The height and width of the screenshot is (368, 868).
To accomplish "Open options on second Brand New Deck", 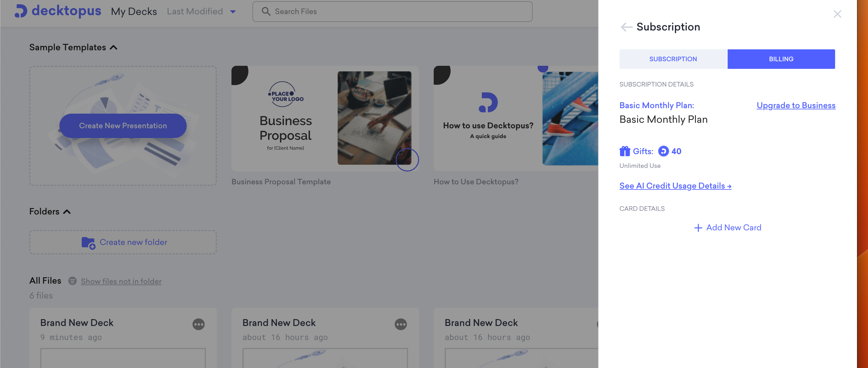I will [401, 324].
